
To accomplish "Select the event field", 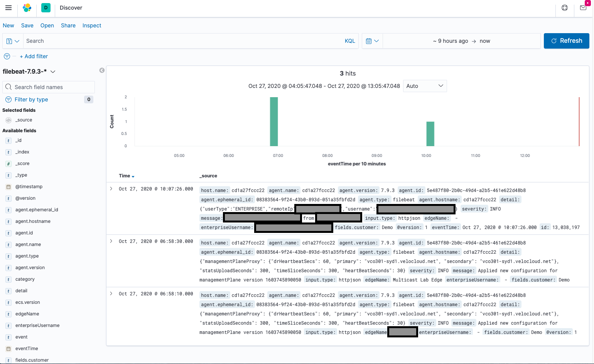I will (21, 337).
